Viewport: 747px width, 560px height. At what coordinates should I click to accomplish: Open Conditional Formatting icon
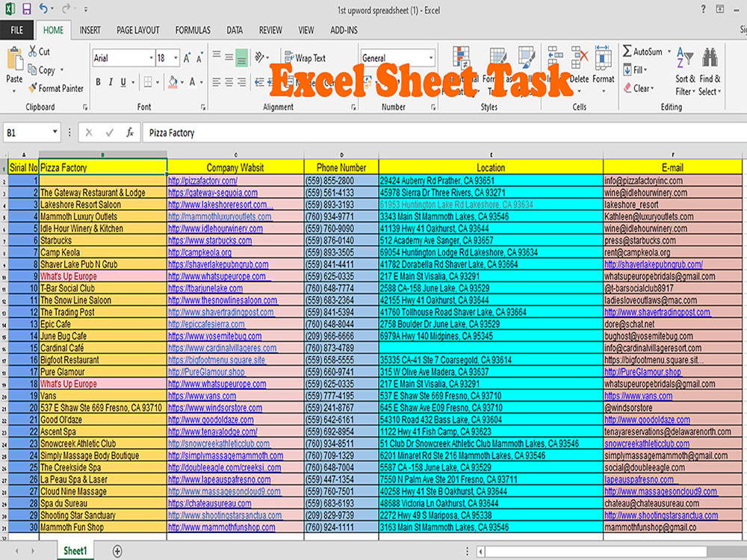pyautogui.click(x=461, y=57)
